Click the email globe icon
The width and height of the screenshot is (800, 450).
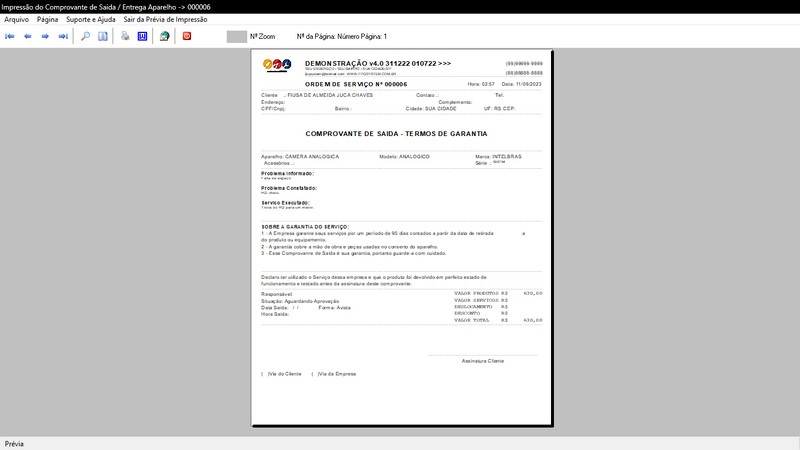164,36
